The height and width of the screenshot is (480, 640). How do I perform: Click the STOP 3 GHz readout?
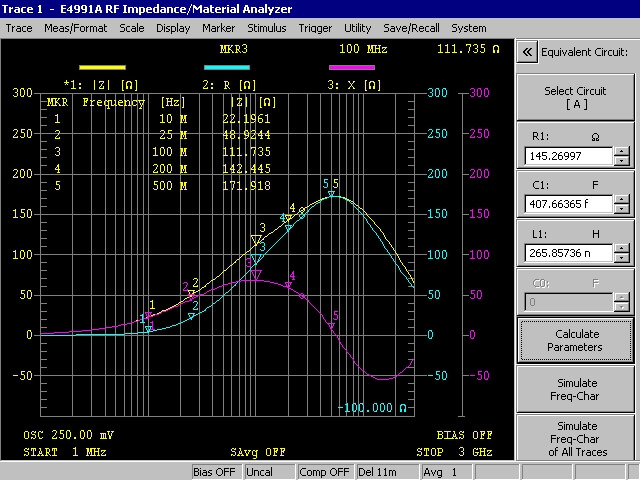tap(454, 452)
